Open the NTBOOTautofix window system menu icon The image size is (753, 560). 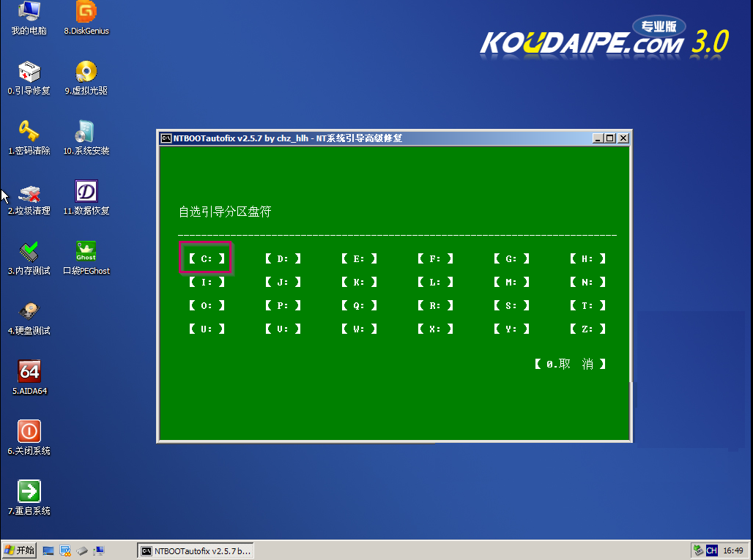[167, 138]
